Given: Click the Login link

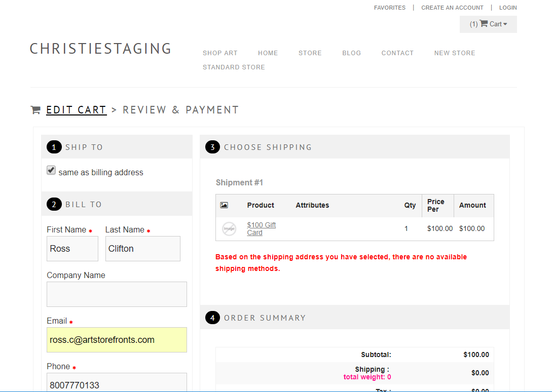Looking at the screenshot, I should [508, 8].
